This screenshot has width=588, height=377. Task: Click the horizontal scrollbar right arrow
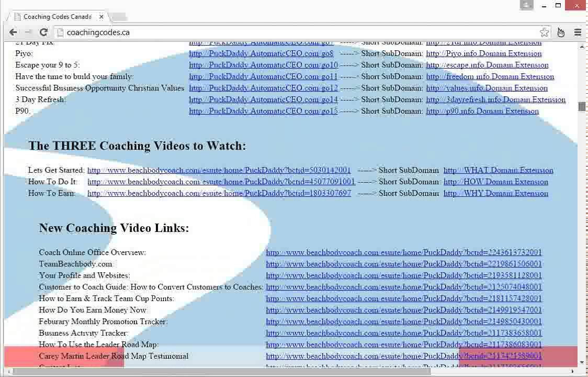click(573, 371)
